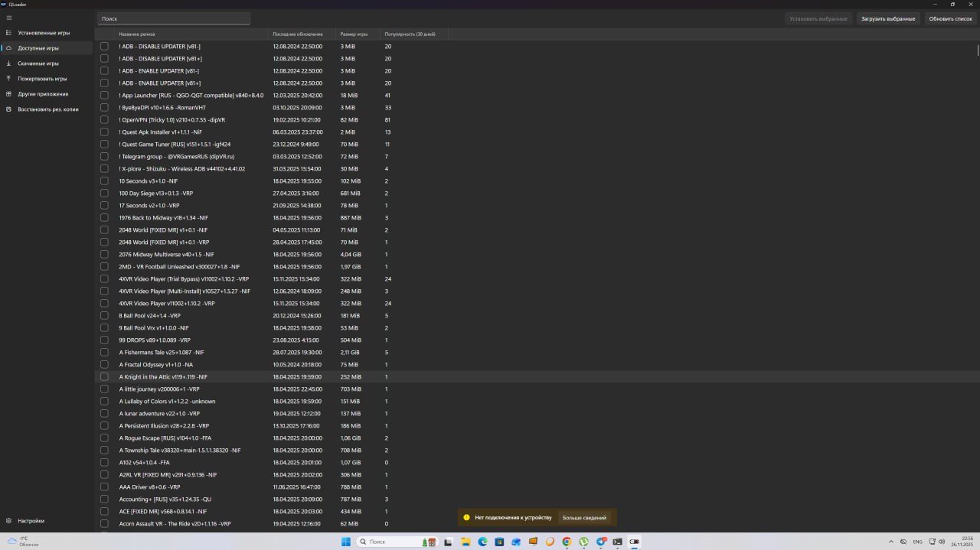Click the QLoader app icon in the title bar
The height and width of the screenshot is (550, 980).
pos(4,4)
